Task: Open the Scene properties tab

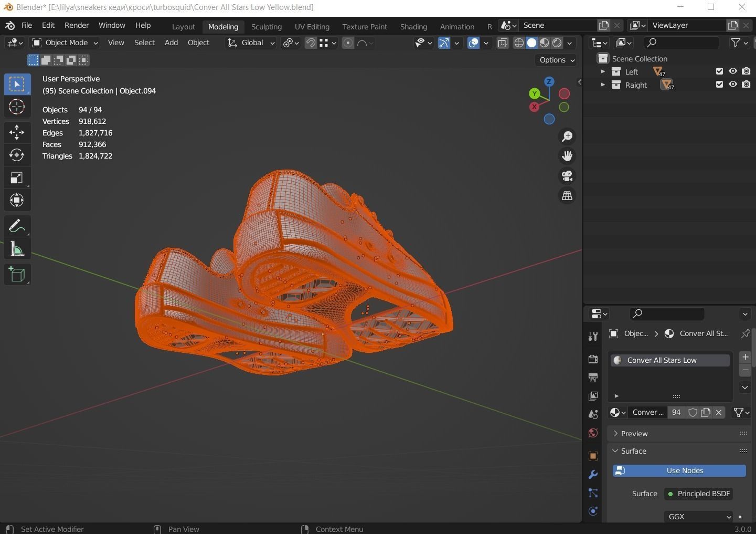Action: [593, 414]
